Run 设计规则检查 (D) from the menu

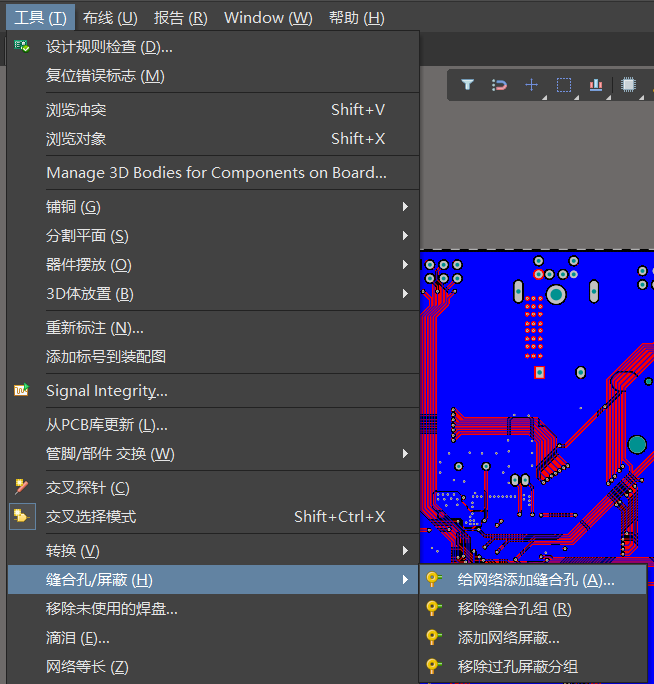pyautogui.click(x=213, y=47)
